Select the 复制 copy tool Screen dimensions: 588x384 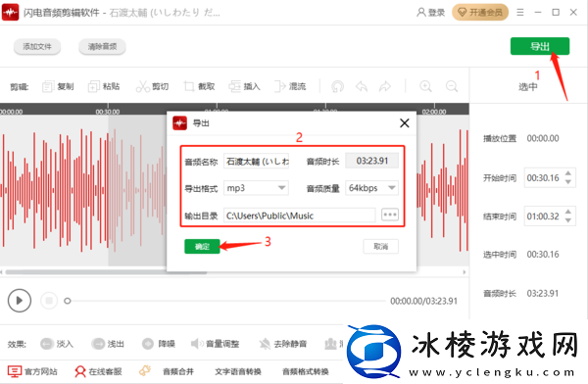click(58, 86)
